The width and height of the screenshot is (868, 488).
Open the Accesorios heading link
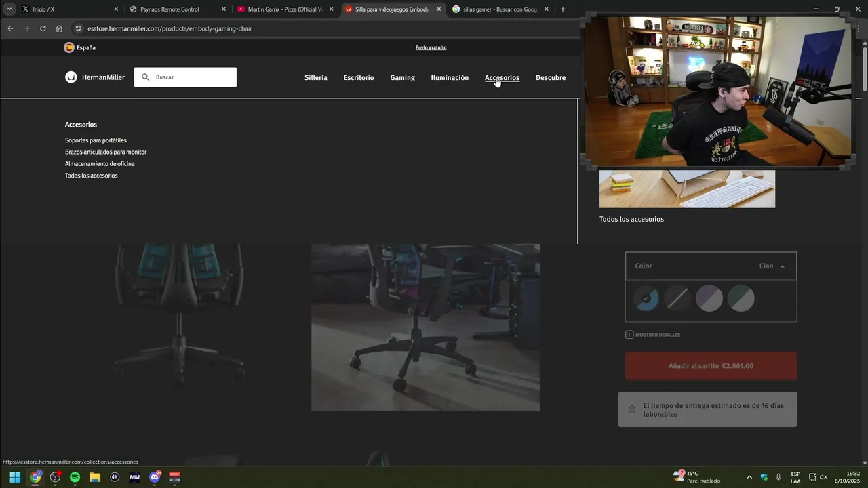[x=81, y=125]
